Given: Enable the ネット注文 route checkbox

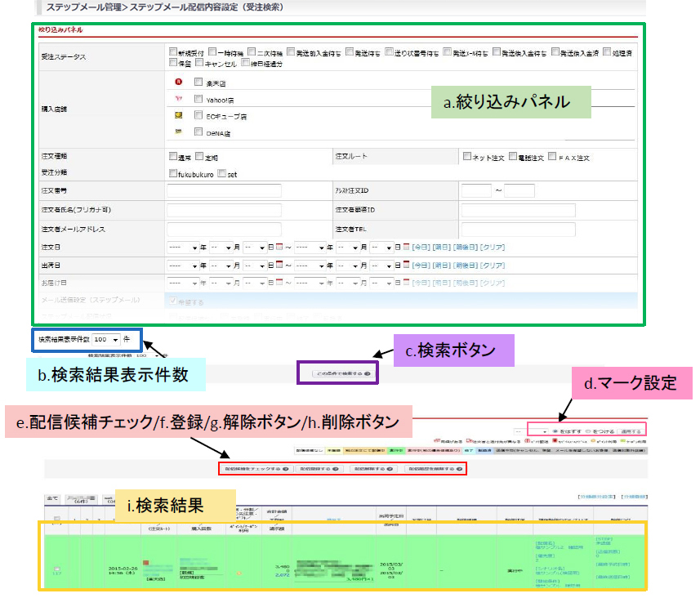Looking at the screenshot, I should coord(467,156).
